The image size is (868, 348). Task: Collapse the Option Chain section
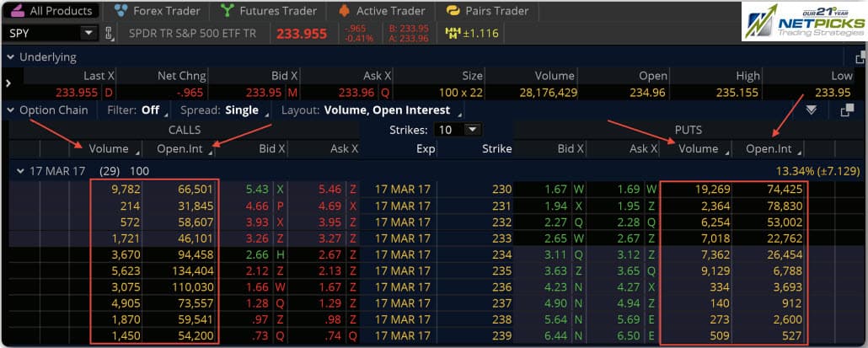point(10,110)
